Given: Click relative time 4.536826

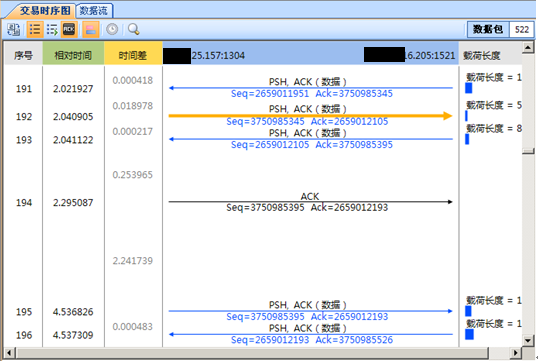Looking at the screenshot, I should [x=73, y=312].
